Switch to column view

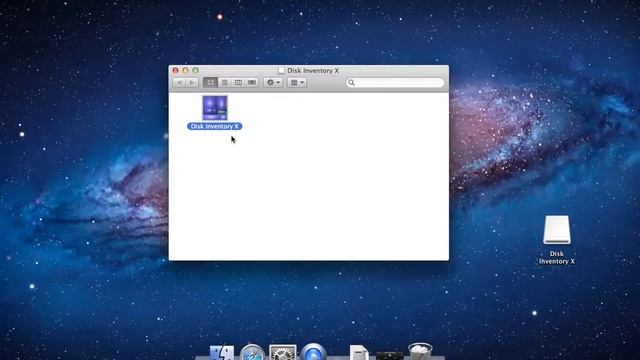point(238,83)
